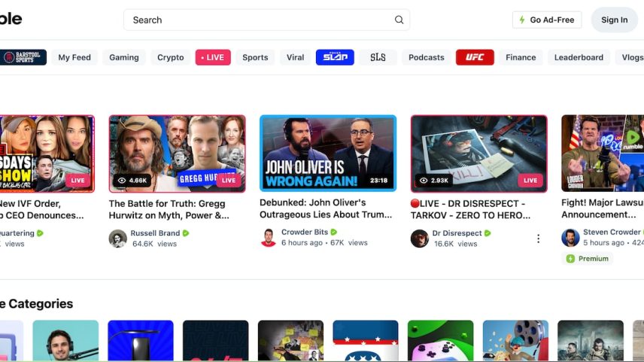Viewport: 644px width, 362px height.
Task: Open the soldiers category tile
Action: point(591,341)
